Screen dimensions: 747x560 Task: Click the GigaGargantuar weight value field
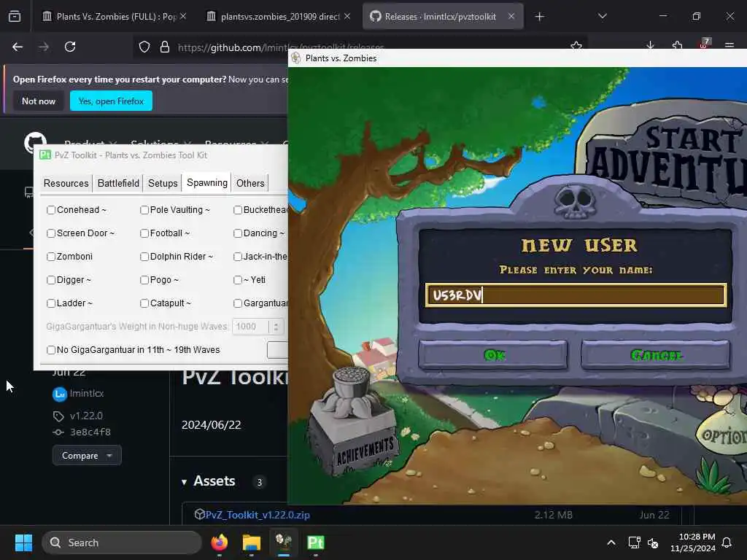click(251, 327)
